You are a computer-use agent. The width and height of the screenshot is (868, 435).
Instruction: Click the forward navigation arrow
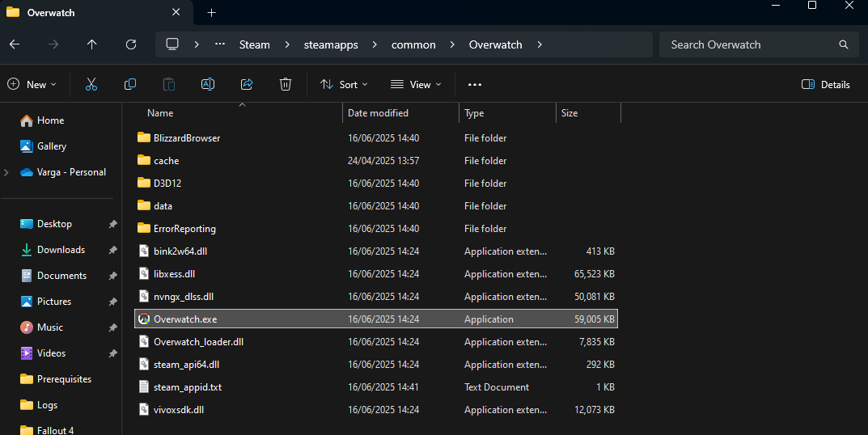point(53,44)
